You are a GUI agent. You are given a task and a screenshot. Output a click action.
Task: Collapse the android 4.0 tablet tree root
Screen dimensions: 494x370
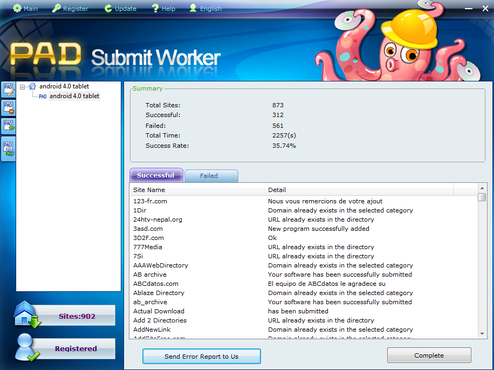(22, 87)
